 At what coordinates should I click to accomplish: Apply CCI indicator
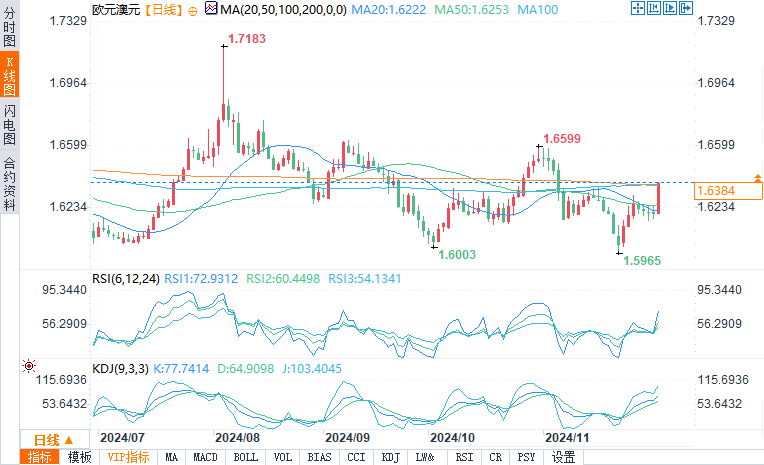click(x=356, y=457)
